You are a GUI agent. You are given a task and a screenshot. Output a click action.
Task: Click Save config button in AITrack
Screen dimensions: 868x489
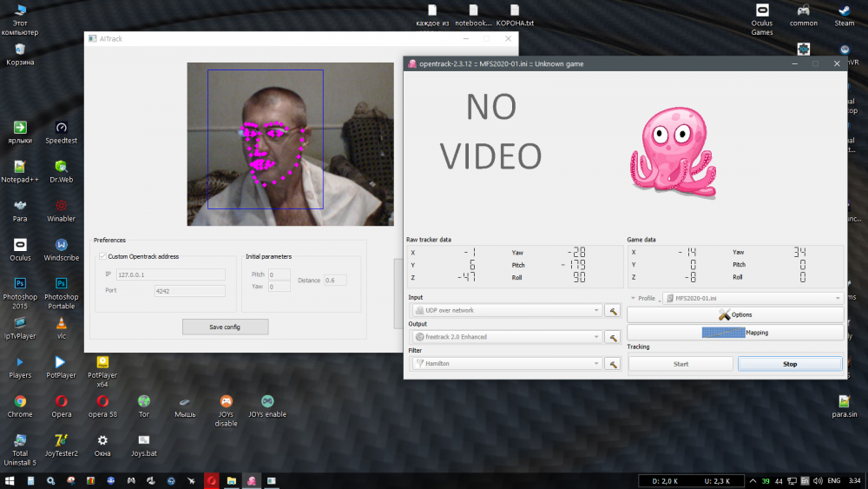226,327
